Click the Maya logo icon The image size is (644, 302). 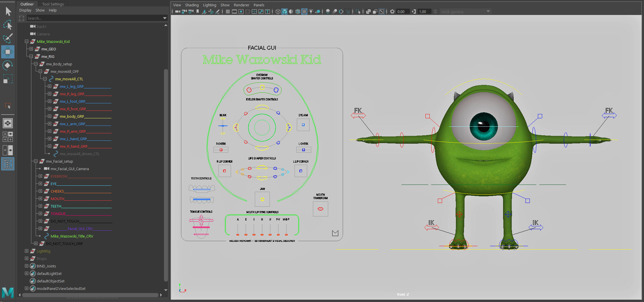8,292
